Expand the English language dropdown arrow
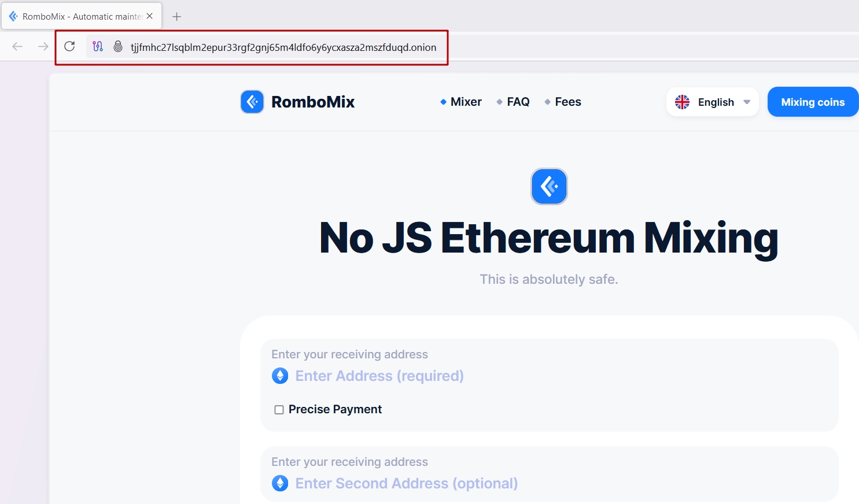Screen dimensions: 859x504 click(x=747, y=102)
